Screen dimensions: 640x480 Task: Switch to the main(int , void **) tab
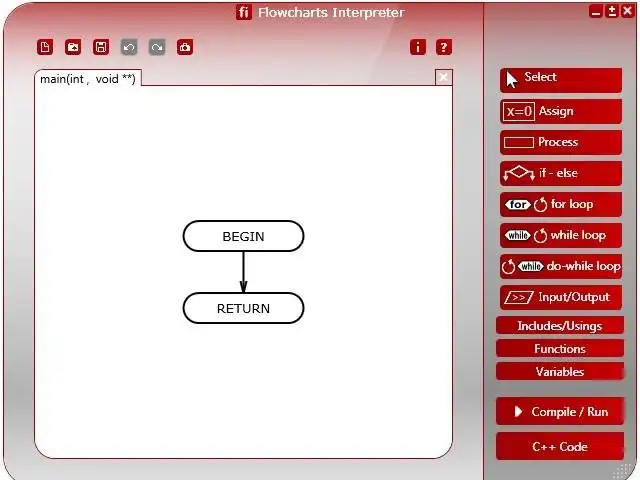click(x=88, y=78)
